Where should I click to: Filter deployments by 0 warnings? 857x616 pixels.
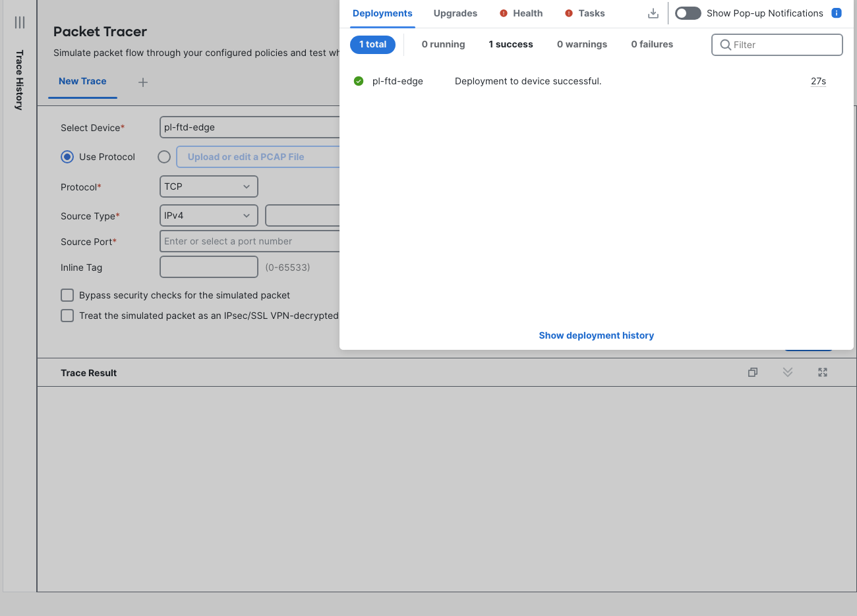pos(582,44)
